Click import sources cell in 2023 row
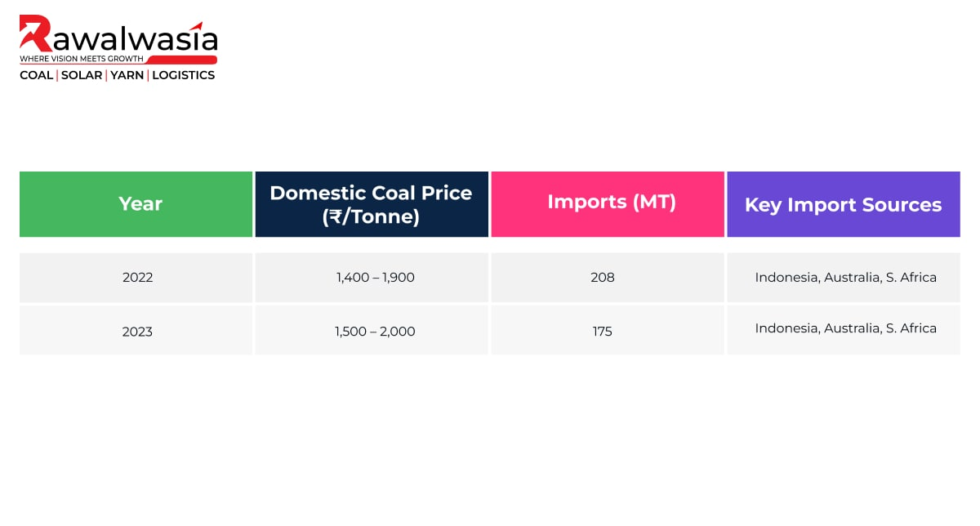This screenshot has width=980, height=526. tap(844, 331)
